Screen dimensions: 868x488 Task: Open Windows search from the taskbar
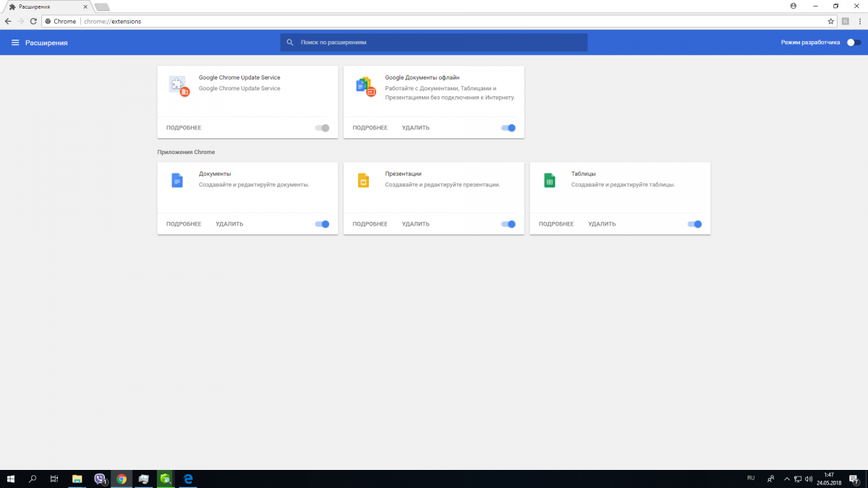[33, 479]
